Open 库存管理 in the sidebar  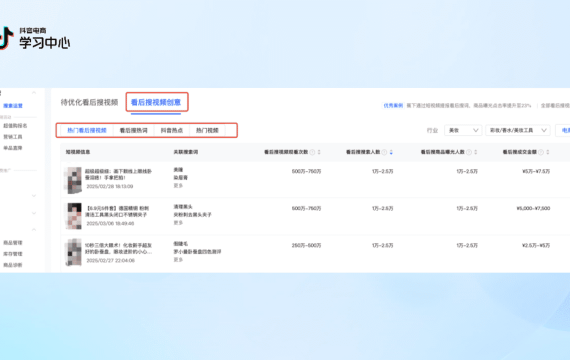(x=13, y=254)
